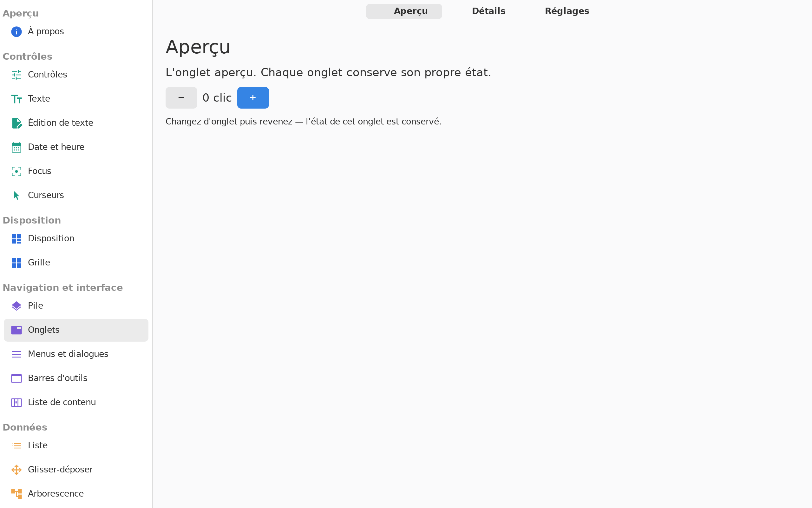Click the focus target icon beside Focus
812x508 pixels.
coord(16,171)
